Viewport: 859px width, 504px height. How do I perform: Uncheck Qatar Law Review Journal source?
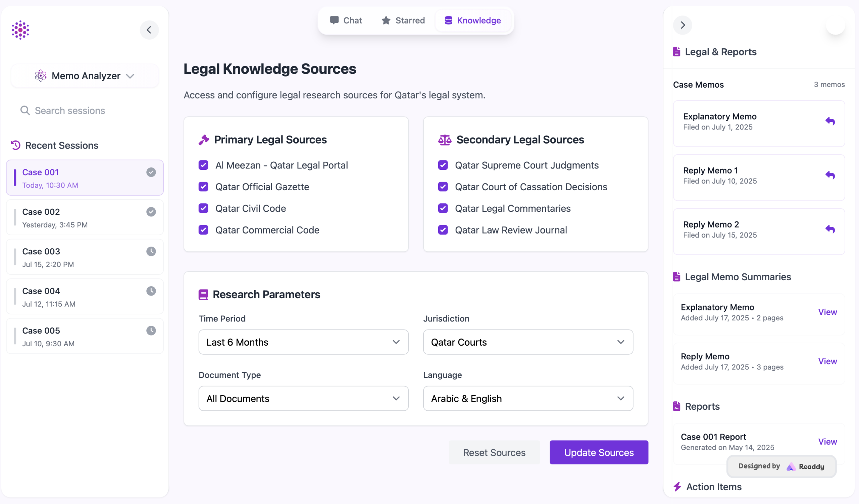tap(443, 230)
